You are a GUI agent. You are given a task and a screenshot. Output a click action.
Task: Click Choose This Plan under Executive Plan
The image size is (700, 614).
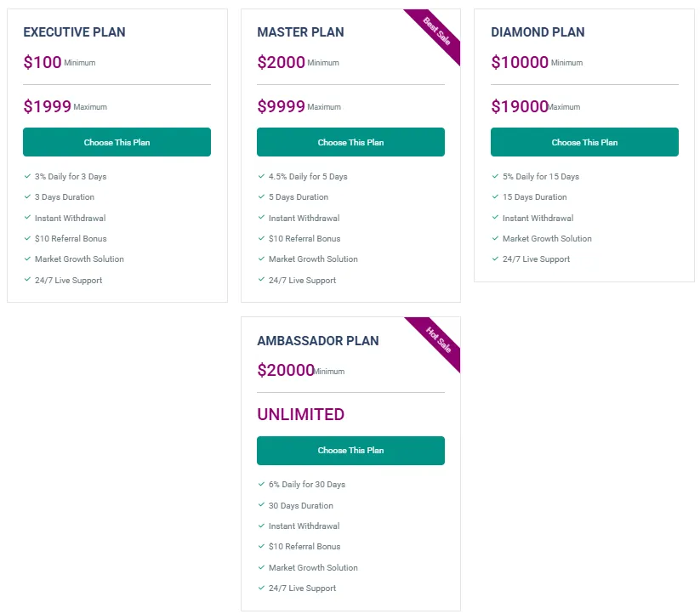tap(117, 142)
